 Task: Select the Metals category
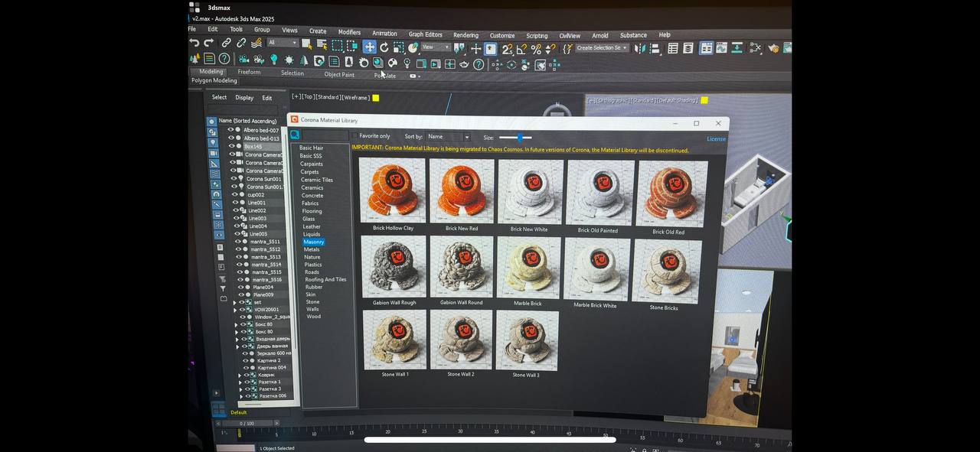[x=312, y=249]
